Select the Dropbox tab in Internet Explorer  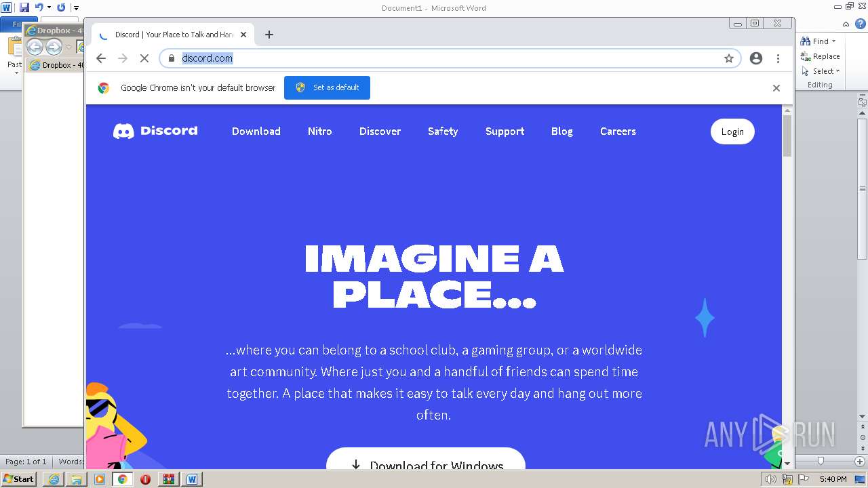pos(56,65)
